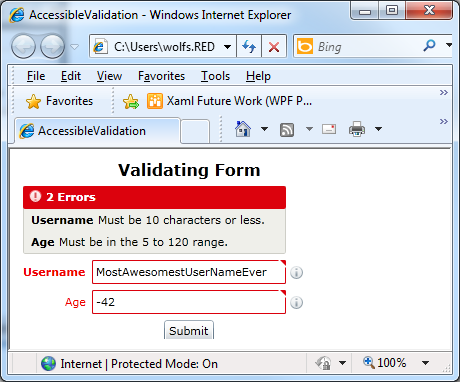Click the info icon next to Age
This screenshot has width=460, height=382.
pos(296,303)
